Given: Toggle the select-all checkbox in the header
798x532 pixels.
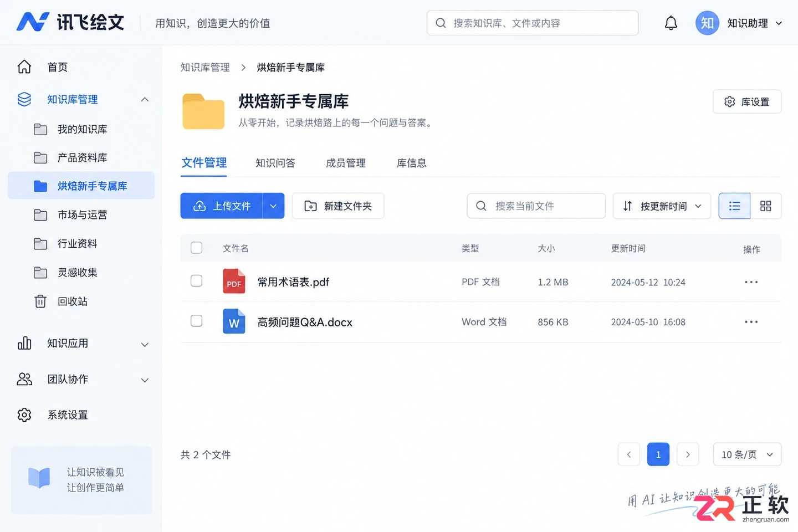Looking at the screenshot, I should tap(197, 248).
